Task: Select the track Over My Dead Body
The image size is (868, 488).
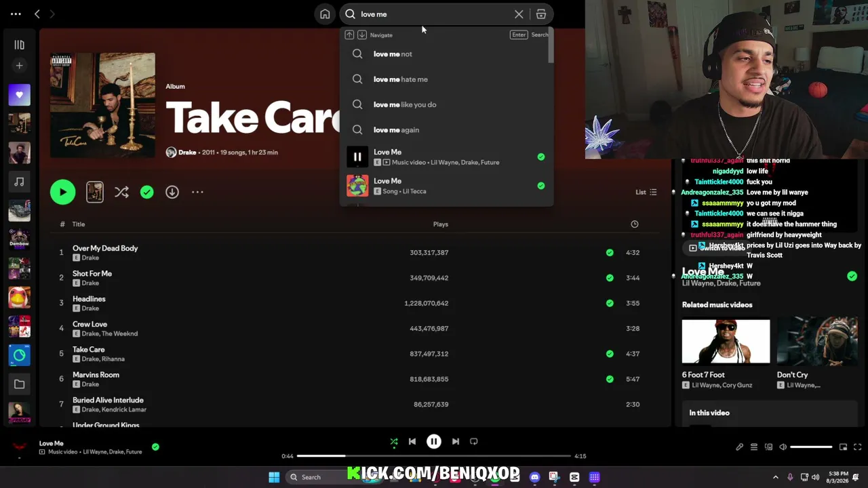Action: click(105, 248)
